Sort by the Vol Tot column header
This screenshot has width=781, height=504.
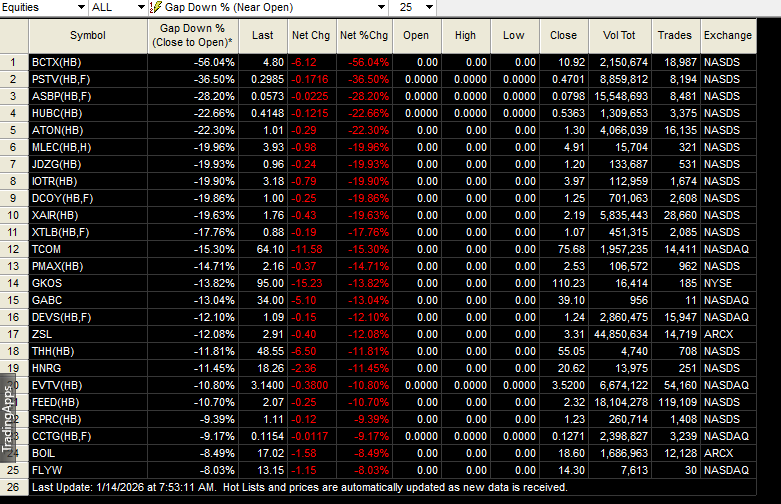coord(619,35)
